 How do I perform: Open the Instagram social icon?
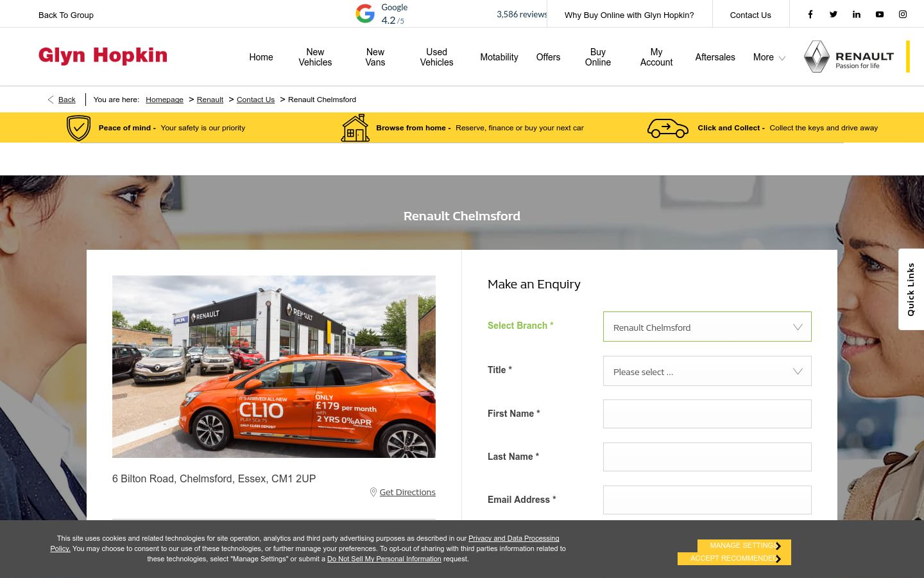(x=903, y=14)
